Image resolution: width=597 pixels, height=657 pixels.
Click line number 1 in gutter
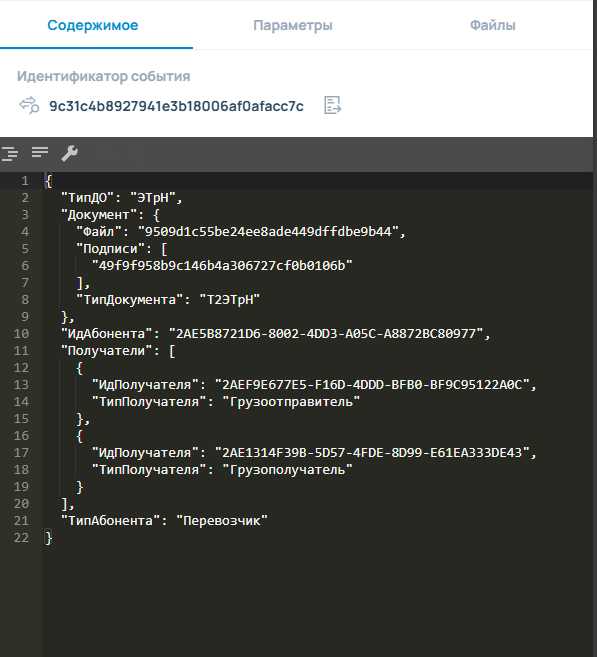pos(25,181)
